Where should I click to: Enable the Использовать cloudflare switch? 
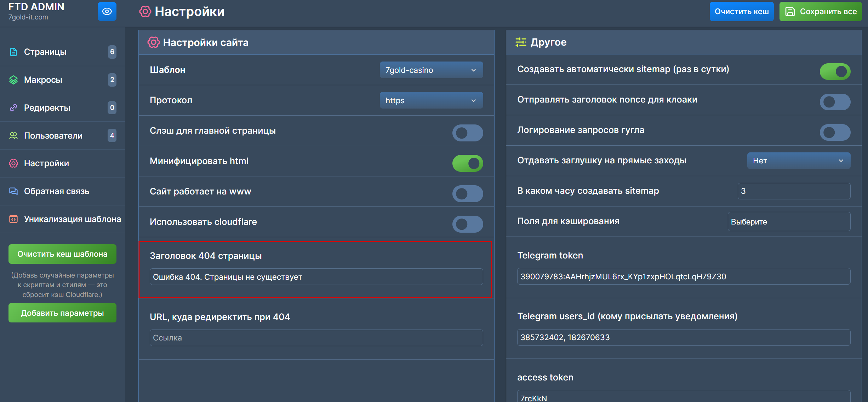[x=467, y=224]
